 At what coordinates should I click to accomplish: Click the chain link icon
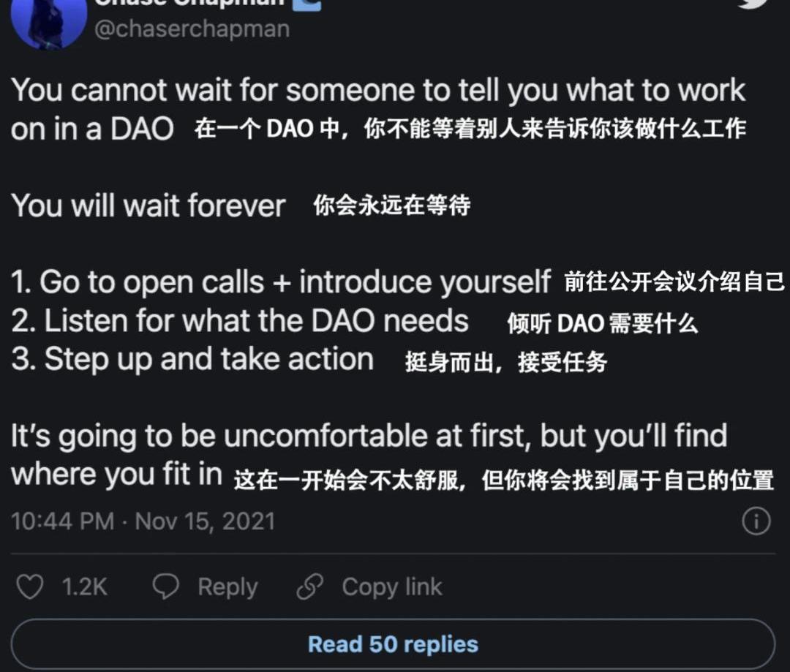[310, 586]
